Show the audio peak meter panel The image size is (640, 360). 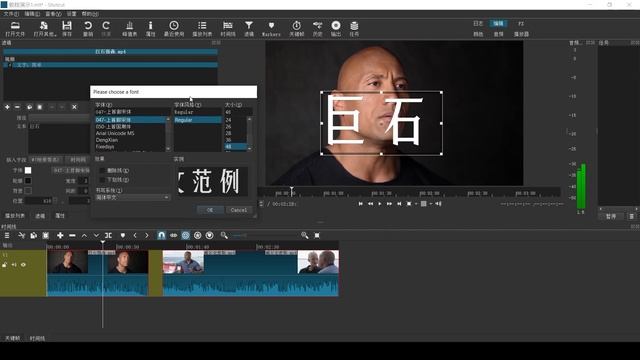(129, 29)
